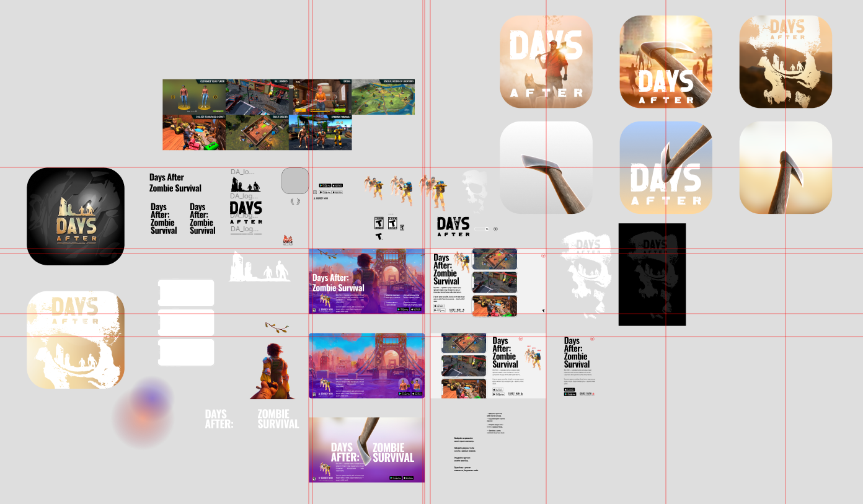Select standalone white 'DAYS AFTER:' text on canvas

pos(219,419)
